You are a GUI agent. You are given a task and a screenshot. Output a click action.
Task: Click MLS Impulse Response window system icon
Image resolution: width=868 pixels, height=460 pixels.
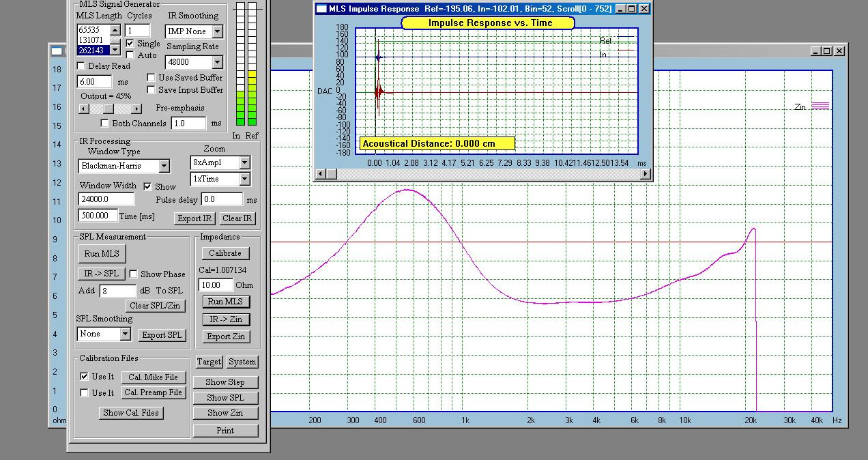pyautogui.click(x=321, y=9)
